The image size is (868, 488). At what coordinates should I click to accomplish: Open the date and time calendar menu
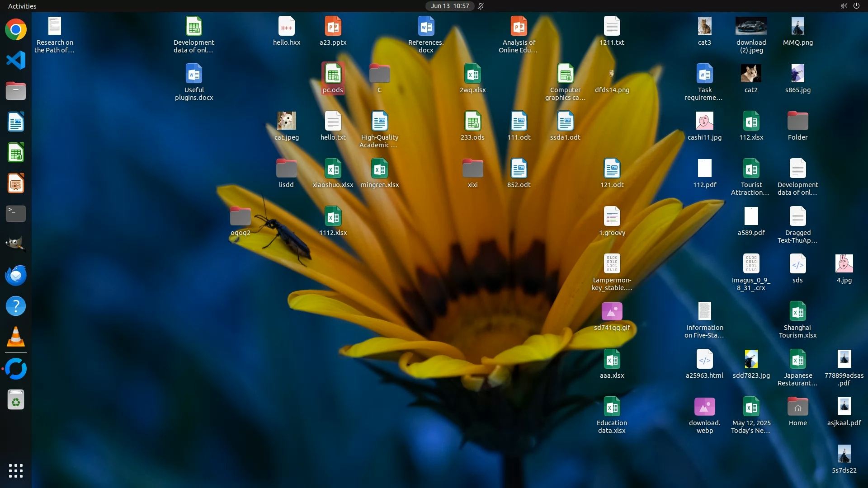[449, 6]
